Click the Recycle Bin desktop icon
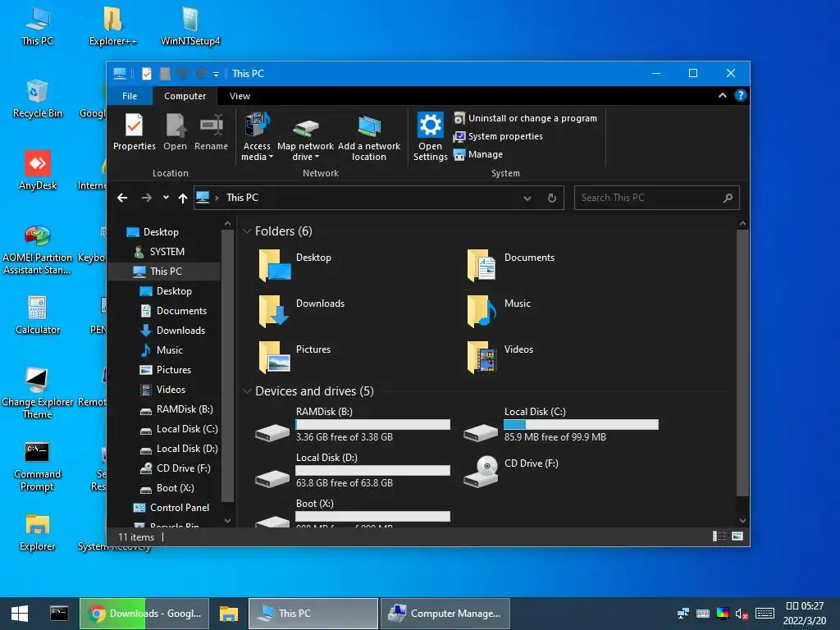Screen dimensions: 840x630 pyautogui.click(x=38, y=98)
